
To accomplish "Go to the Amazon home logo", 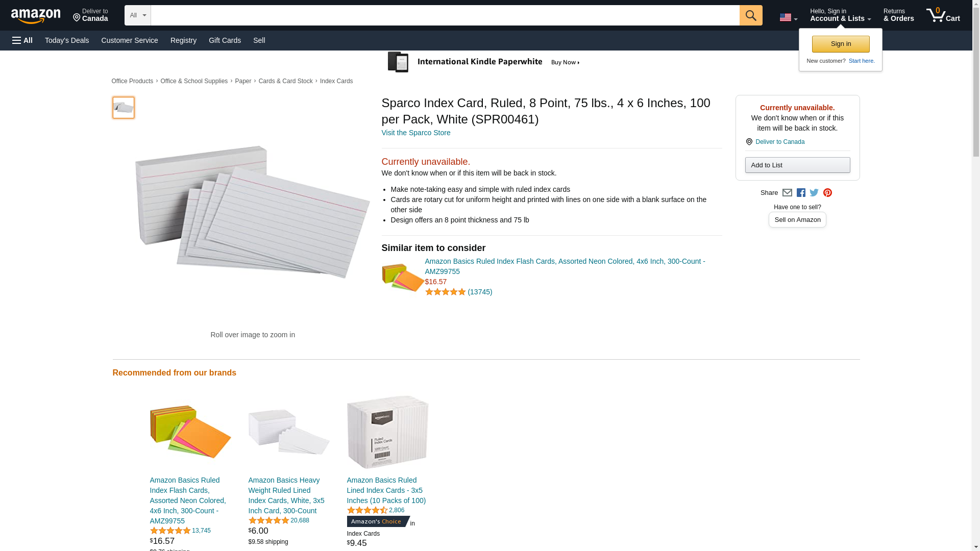I will click(x=36, y=16).
